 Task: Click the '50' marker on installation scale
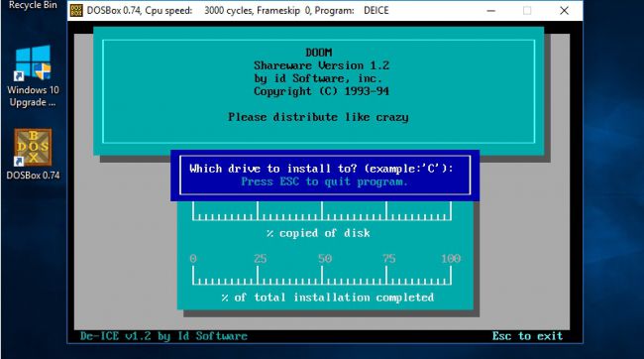pyautogui.click(x=324, y=259)
